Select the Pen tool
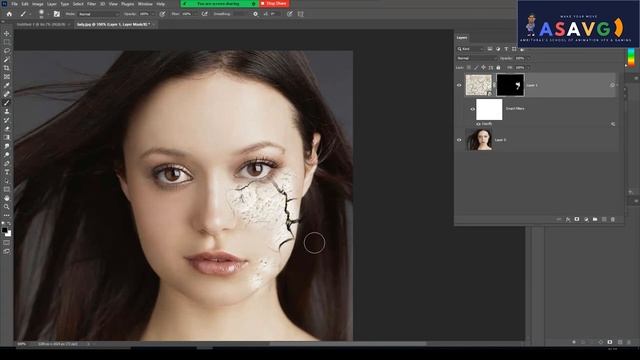Image resolution: width=640 pixels, height=360 pixels. coord(7,163)
